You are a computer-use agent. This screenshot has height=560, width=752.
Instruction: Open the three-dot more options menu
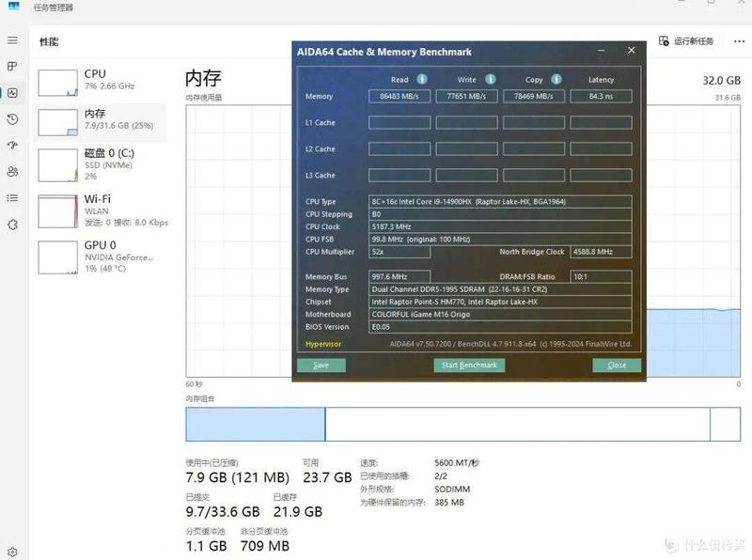(x=739, y=41)
